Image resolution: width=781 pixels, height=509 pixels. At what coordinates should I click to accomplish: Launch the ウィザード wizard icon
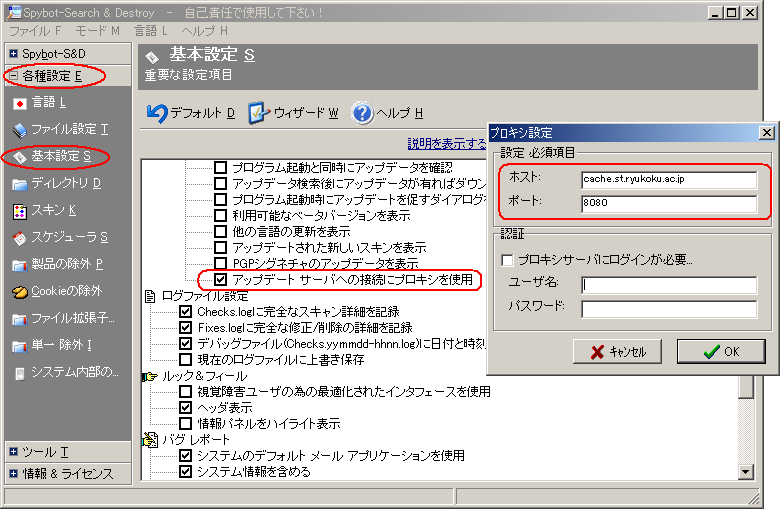click(x=259, y=114)
